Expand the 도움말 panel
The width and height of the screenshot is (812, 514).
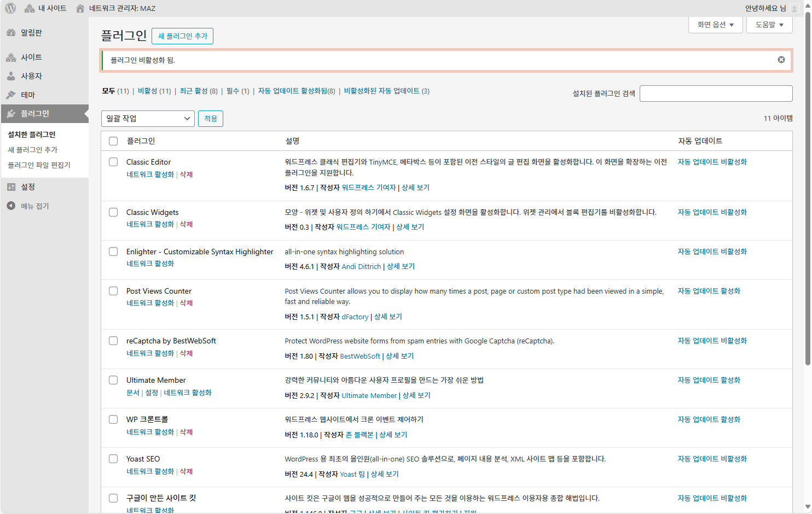[x=769, y=25]
